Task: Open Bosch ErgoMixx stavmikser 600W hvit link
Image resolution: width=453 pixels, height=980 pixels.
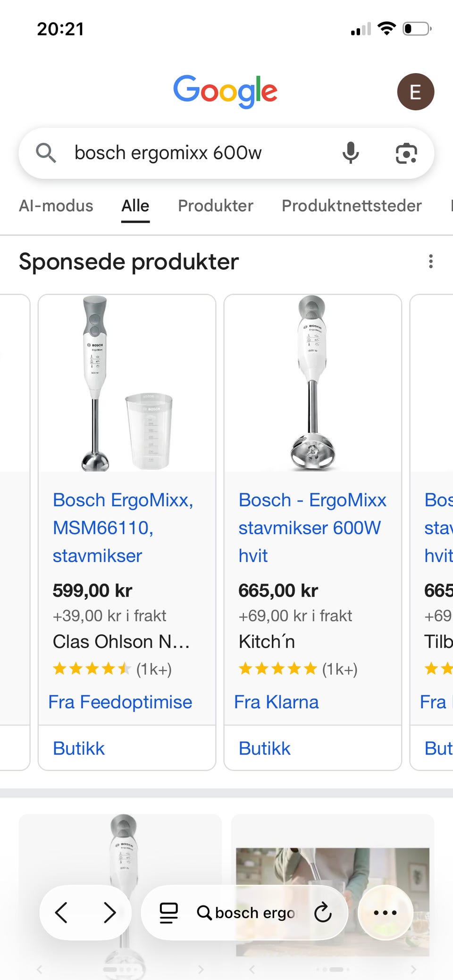Action: [x=311, y=527]
